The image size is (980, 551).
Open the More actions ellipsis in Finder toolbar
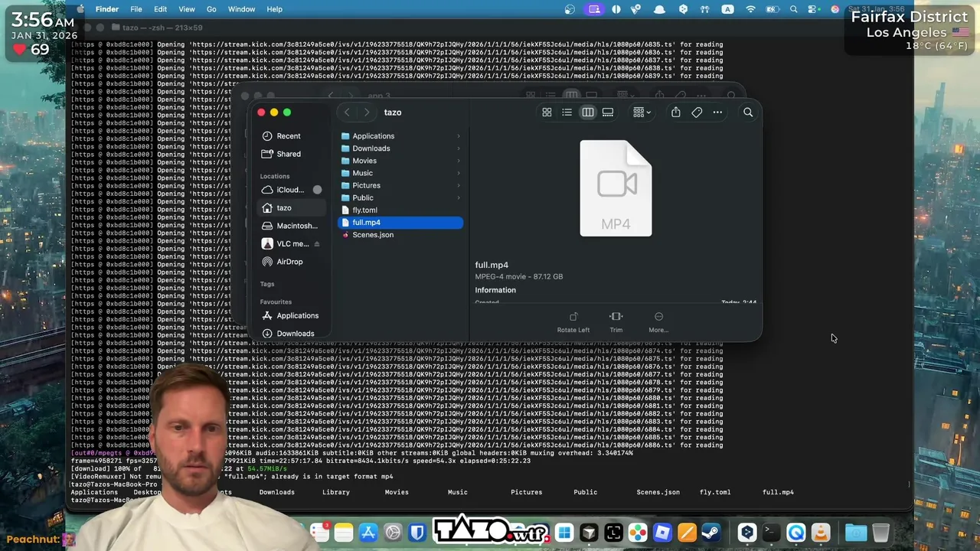(717, 112)
